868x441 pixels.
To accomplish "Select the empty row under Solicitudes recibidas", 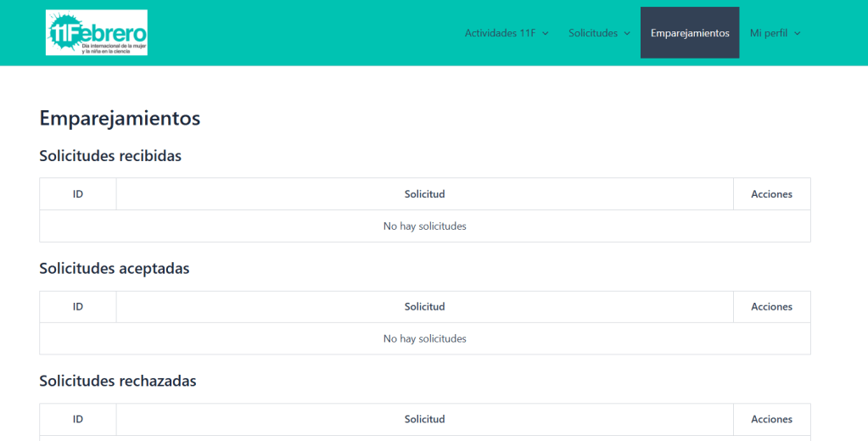I will [424, 226].
